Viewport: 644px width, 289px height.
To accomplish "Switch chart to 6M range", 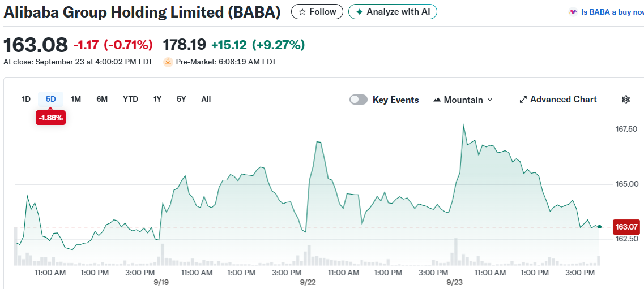I will click(x=102, y=99).
